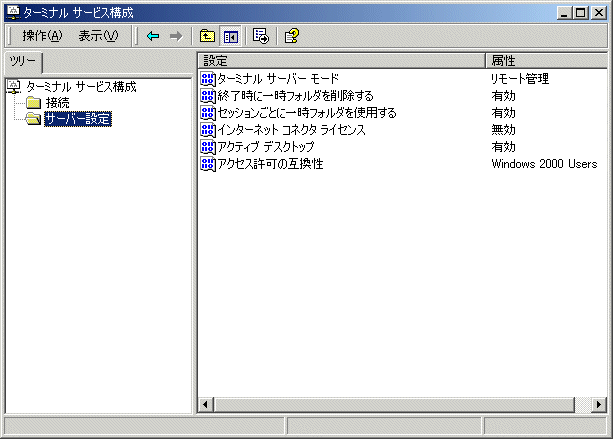Click icon beside 終了時に一時フォルダを削除する
The width and height of the screenshot is (613, 439).
[x=208, y=96]
